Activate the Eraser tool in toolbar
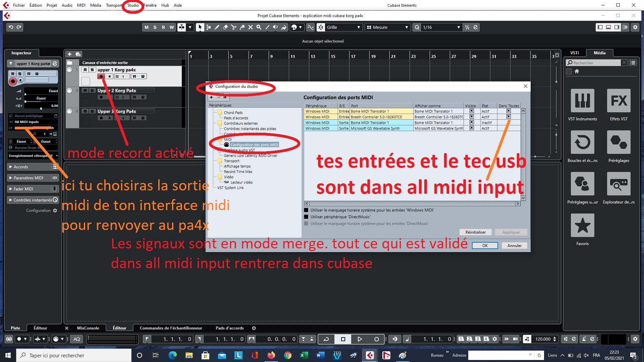The height and width of the screenshot is (362, 644). click(225, 27)
